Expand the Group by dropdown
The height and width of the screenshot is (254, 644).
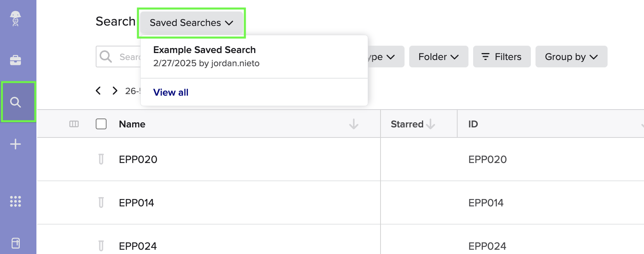tap(572, 57)
